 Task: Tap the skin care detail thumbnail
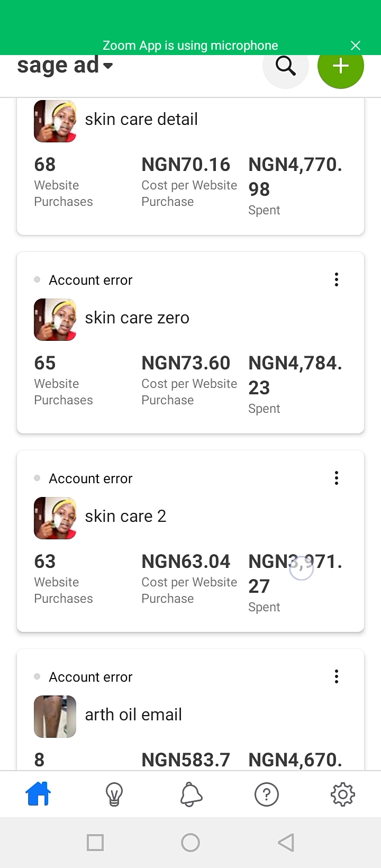tap(55, 121)
